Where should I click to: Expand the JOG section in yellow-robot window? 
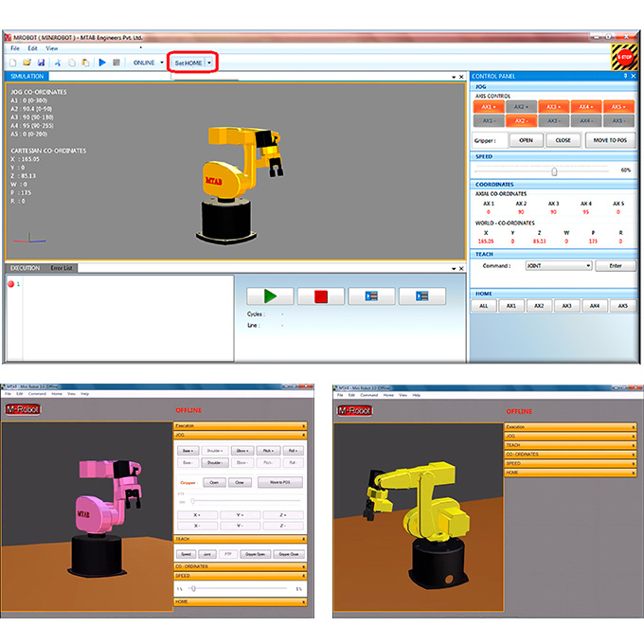[x=570, y=437]
